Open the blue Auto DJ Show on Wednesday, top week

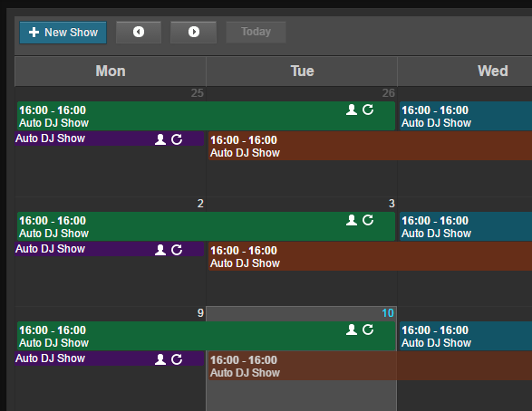tap(466, 116)
